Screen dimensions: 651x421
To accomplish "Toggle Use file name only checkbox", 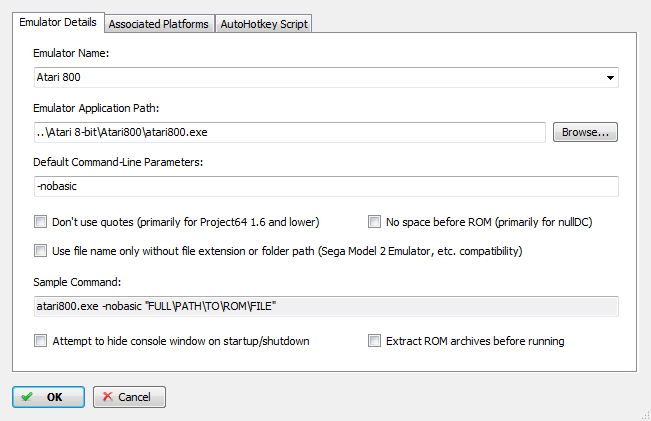I will click(x=40, y=251).
